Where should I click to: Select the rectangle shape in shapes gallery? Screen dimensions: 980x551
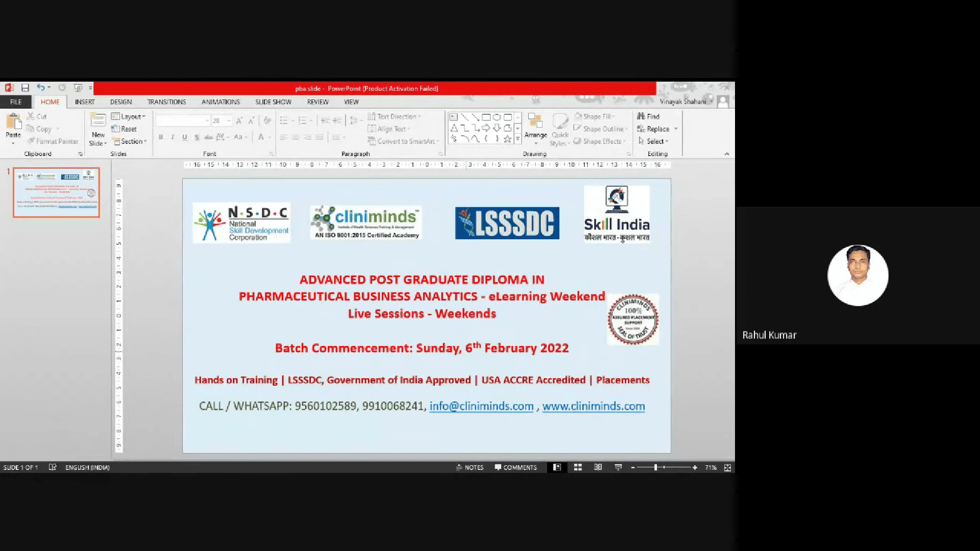486,117
